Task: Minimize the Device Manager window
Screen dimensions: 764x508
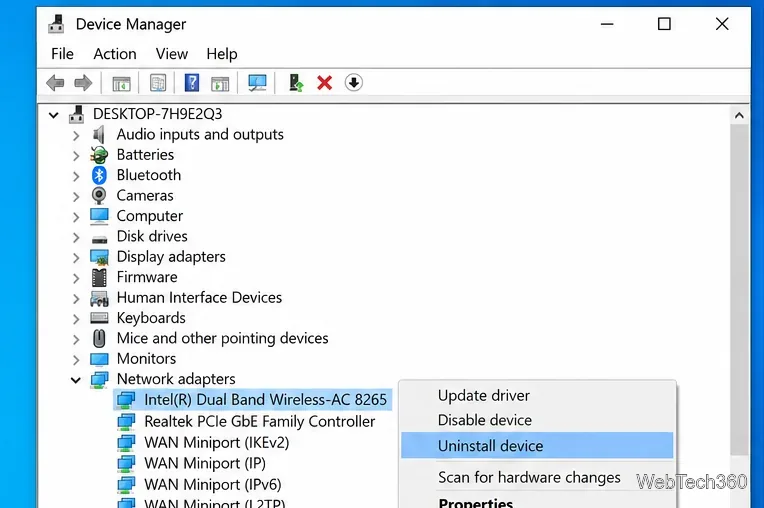Action: [x=607, y=24]
